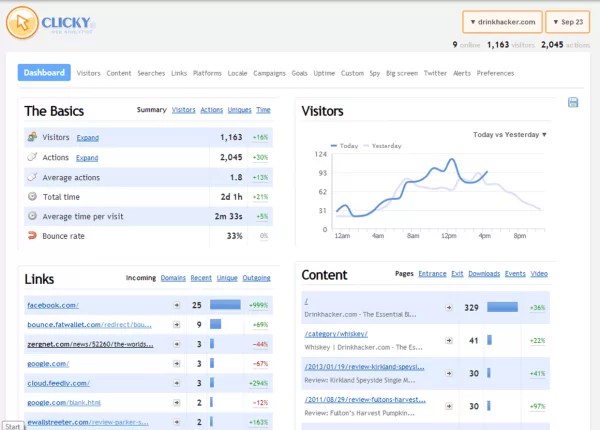The image size is (600, 430).
Task: Show Links by Domains
Action: (173, 278)
